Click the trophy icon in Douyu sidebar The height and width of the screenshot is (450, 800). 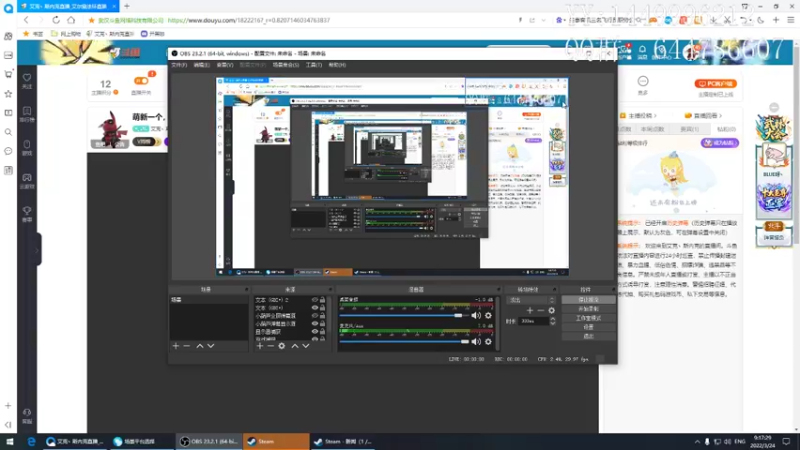27,213
